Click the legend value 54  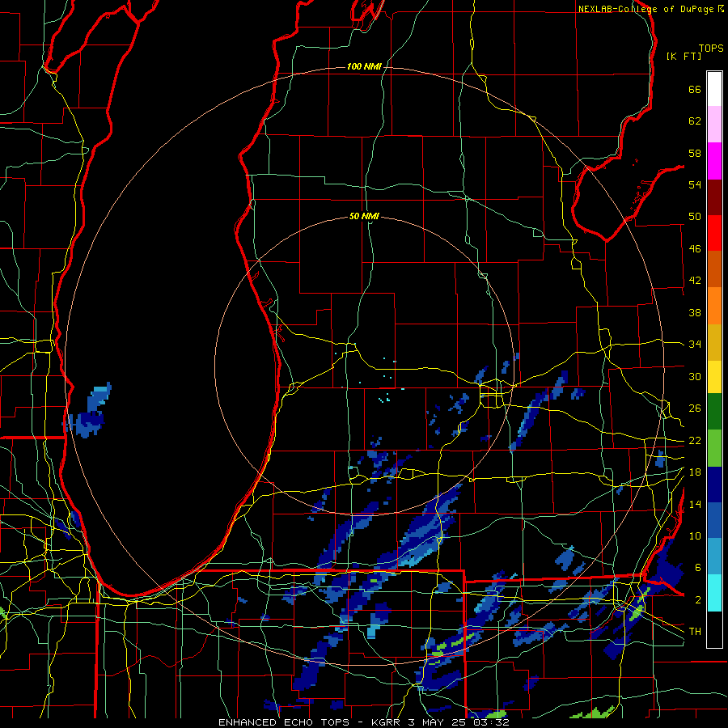tap(695, 184)
